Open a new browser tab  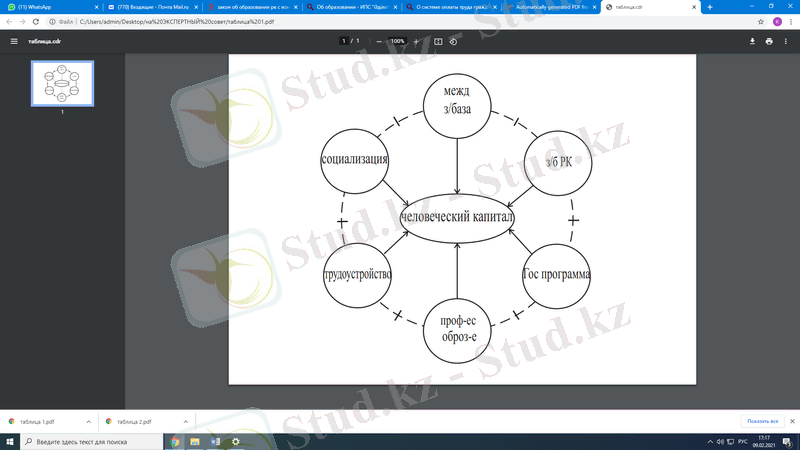pos(710,7)
